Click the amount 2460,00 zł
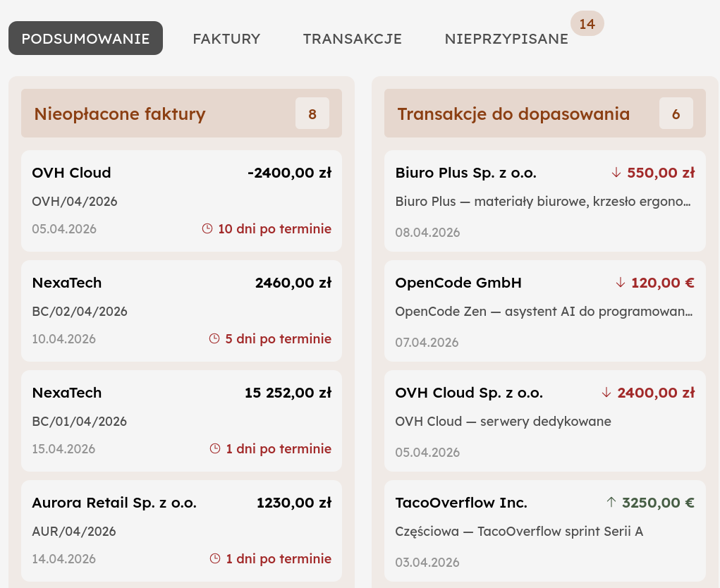Viewport: 720px width, 588px height. point(293,283)
